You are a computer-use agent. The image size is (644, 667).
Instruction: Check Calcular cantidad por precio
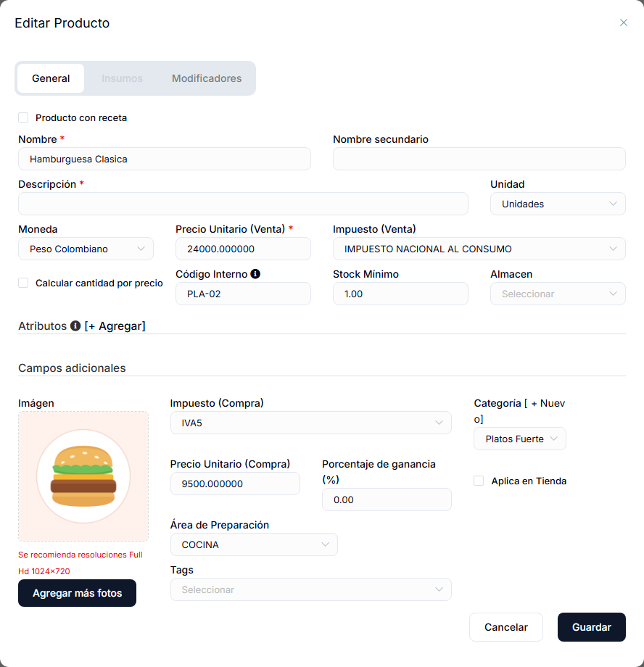23,283
